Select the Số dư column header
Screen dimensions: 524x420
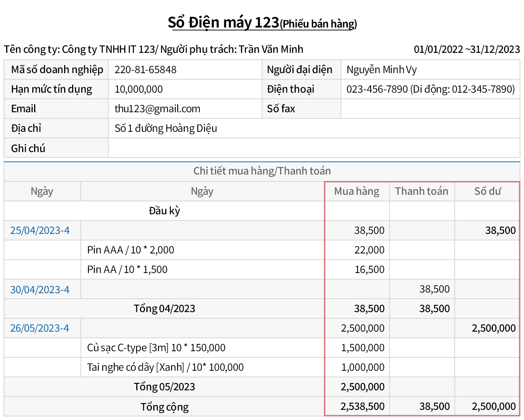tap(487, 191)
